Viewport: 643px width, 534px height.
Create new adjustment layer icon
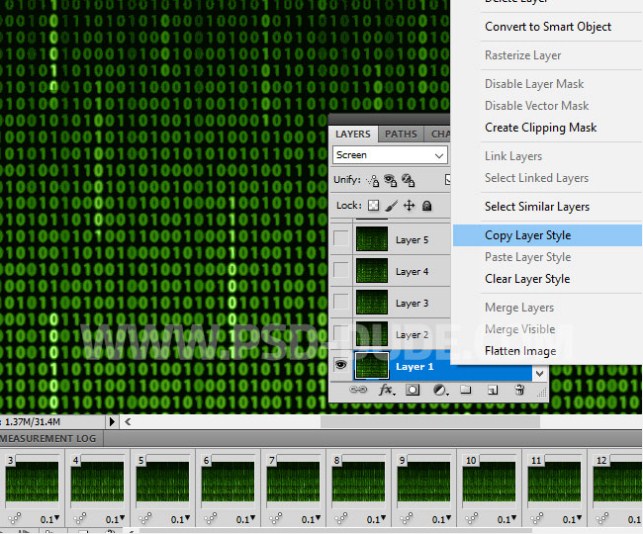(x=440, y=390)
